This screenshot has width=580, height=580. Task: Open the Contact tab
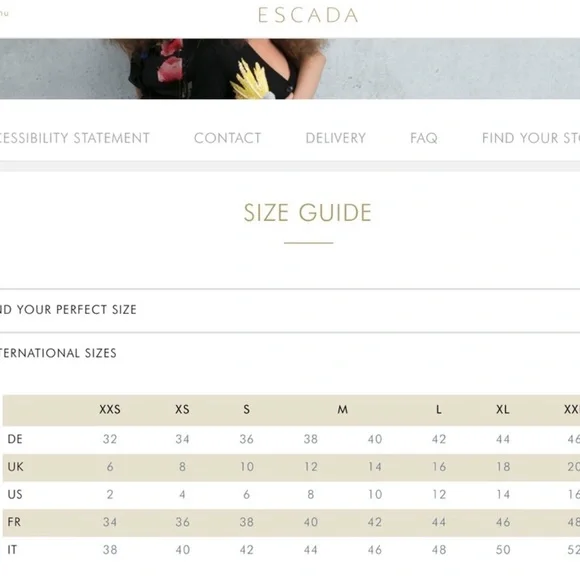click(227, 138)
